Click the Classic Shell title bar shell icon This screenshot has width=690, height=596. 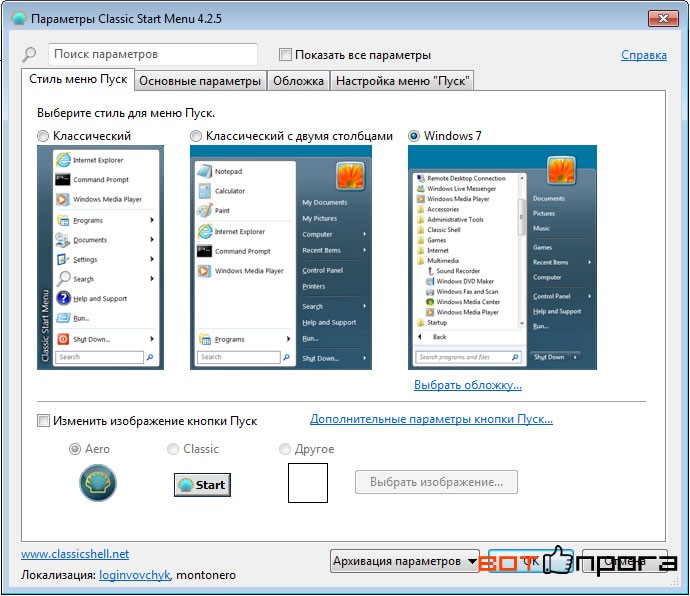pyautogui.click(x=19, y=19)
